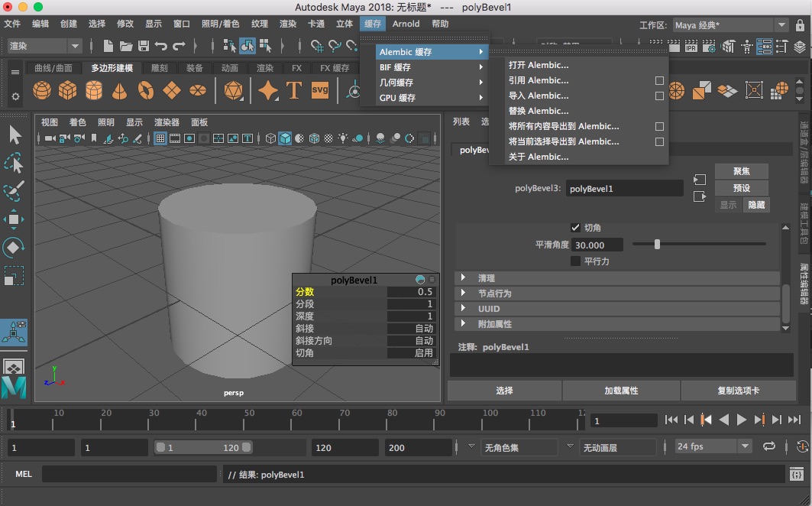
Task: Open the option box next to 导入 Alembic
Action: (660, 95)
